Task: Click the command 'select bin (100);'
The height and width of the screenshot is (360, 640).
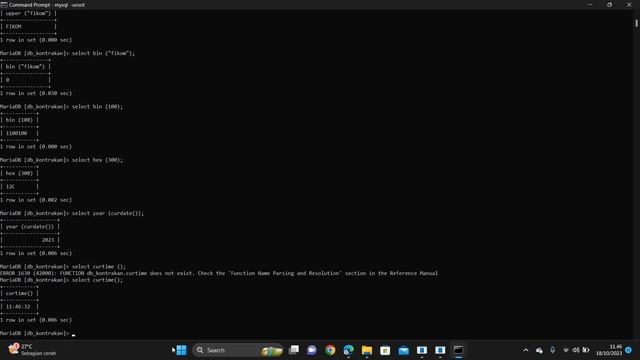Action: coord(97,107)
